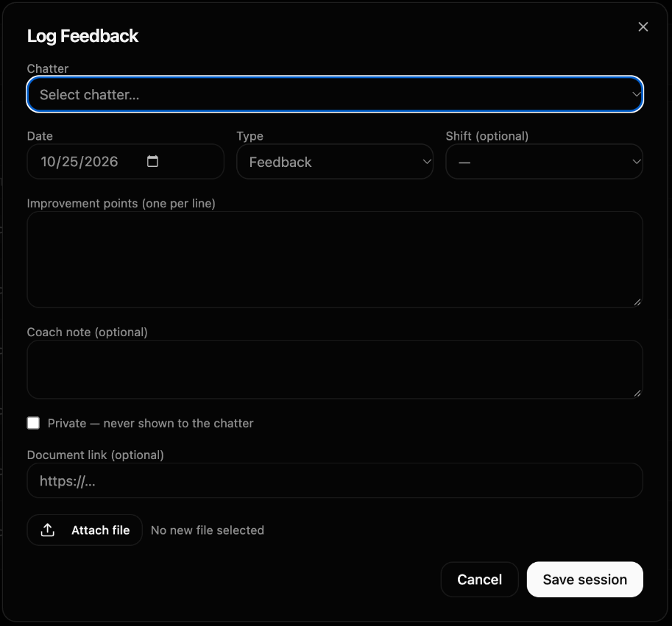
Task: Expand the Shift (optional) dropdown
Action: pyautogui.click(x=544, y=162)
